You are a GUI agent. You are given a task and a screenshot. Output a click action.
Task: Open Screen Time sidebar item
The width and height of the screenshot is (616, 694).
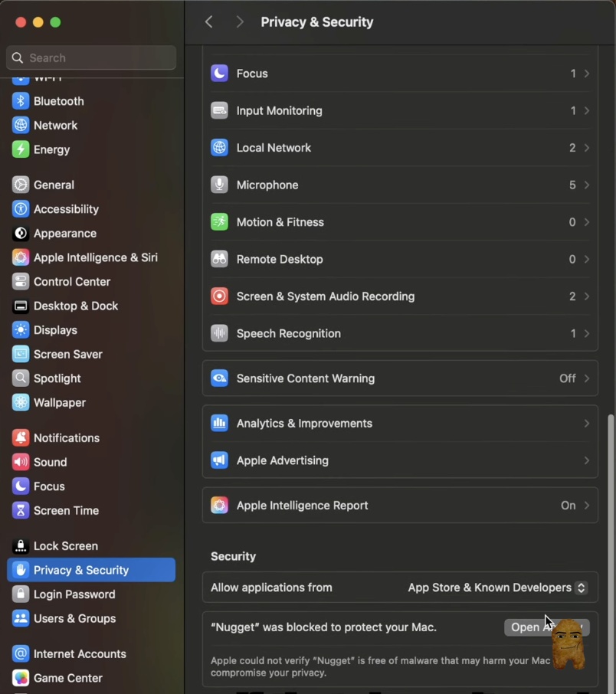tap(91, 511)
